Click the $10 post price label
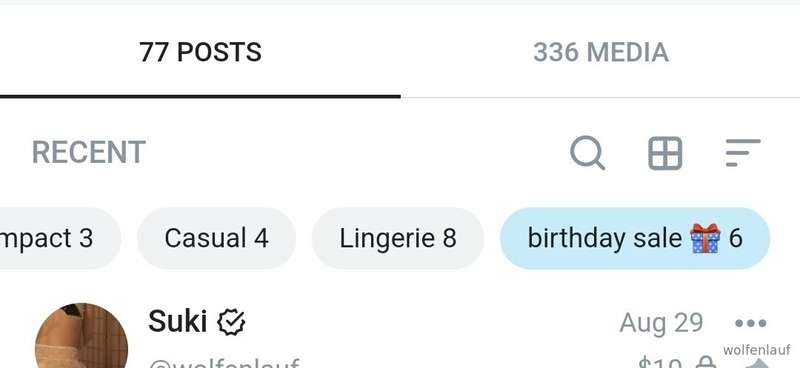The height and width of the screenshot is (368, 800). [x=660, y=363]
